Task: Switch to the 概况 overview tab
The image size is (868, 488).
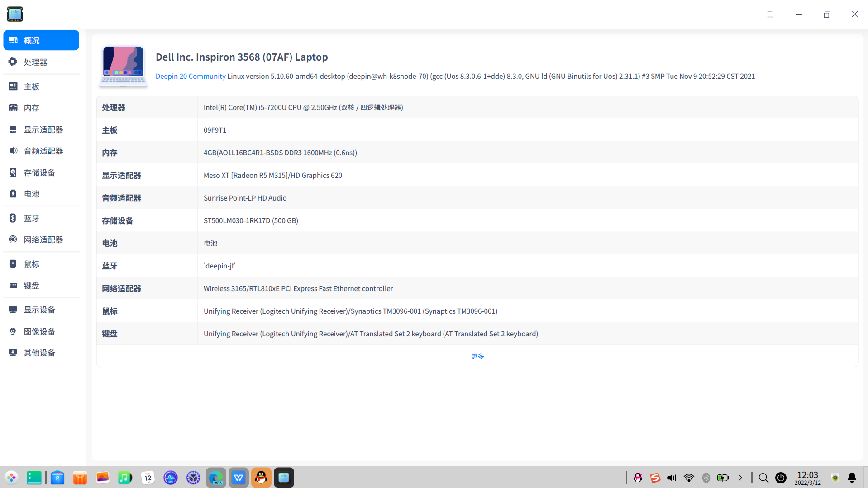Action: click(41, 40)
